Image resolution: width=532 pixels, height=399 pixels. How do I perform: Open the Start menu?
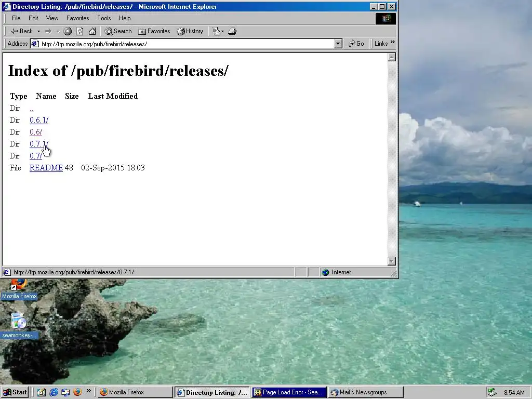pos(15,392)
